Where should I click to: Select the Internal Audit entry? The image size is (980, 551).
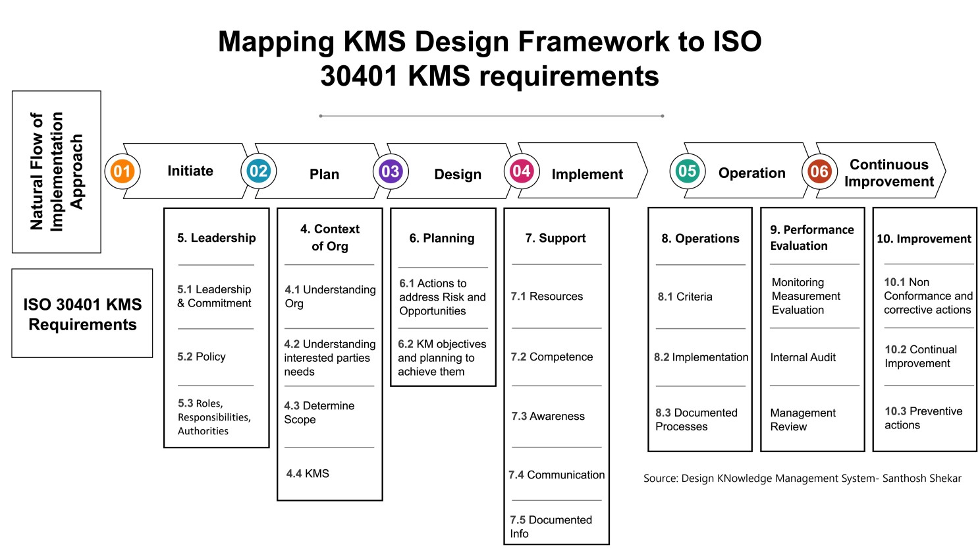pos(803,357)
